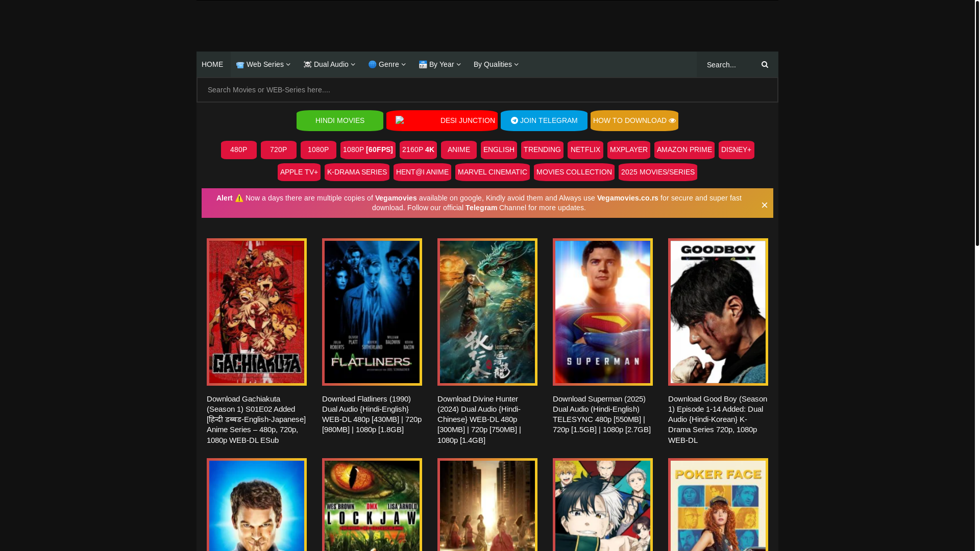The image size is (980, 551).
Task: Dismiss the alert banner with the X icon
Action: 764,205
